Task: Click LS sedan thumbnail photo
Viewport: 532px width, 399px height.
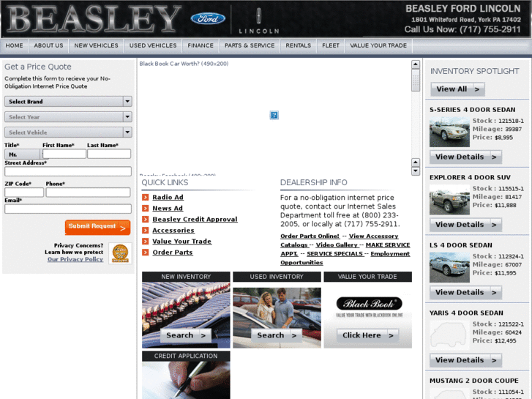Action: pos(449,267)
